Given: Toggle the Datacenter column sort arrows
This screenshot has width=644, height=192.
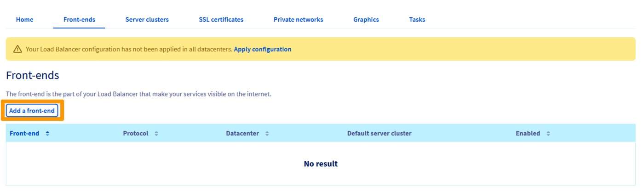Looking at the screenshot, I should point(267,134).
